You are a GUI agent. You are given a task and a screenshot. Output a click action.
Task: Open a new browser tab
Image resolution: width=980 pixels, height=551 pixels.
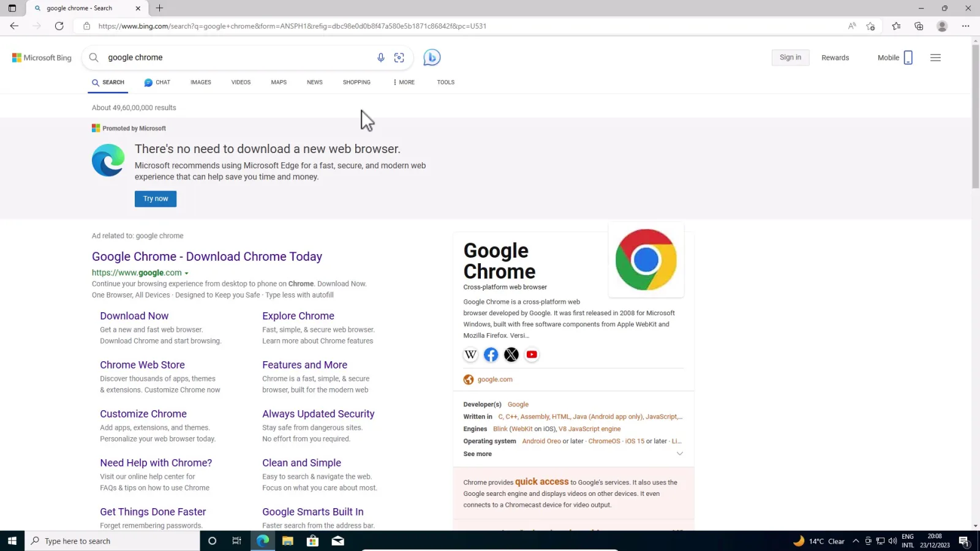click(x=159, y=8)
